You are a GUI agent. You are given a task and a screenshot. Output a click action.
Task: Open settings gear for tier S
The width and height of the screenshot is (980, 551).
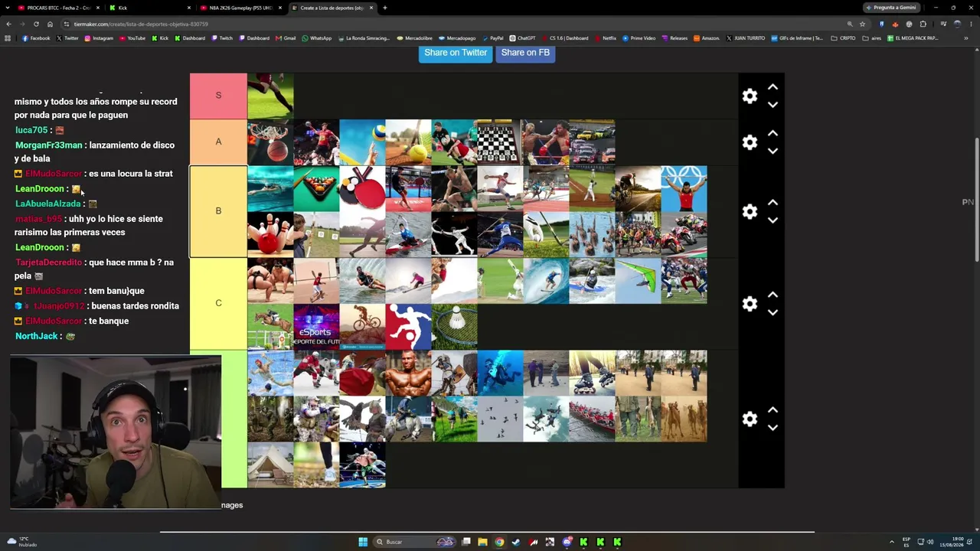[x=750, y=96]
